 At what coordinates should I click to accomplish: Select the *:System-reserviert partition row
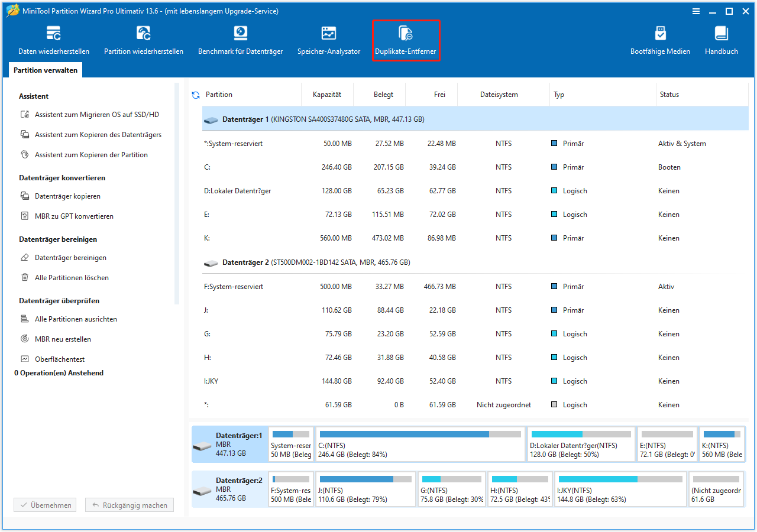pos(475,144)
